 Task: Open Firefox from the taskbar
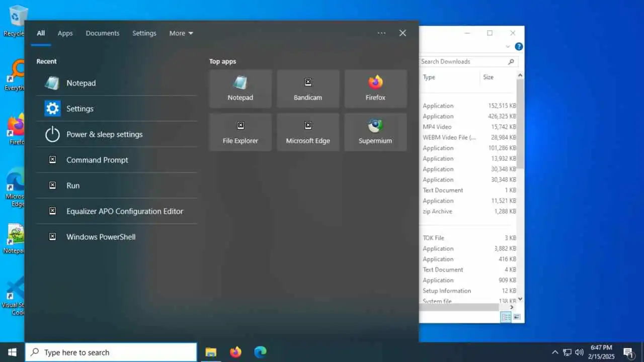coord(235,352)
